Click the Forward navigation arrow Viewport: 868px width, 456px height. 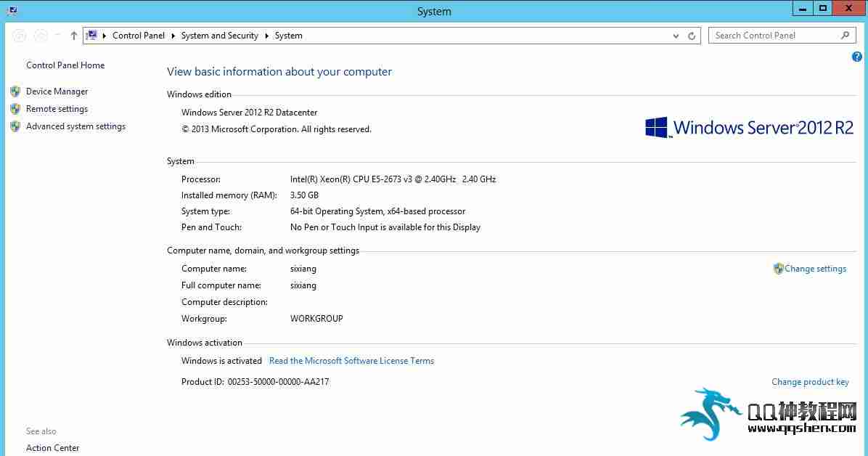tap(41, 36)
